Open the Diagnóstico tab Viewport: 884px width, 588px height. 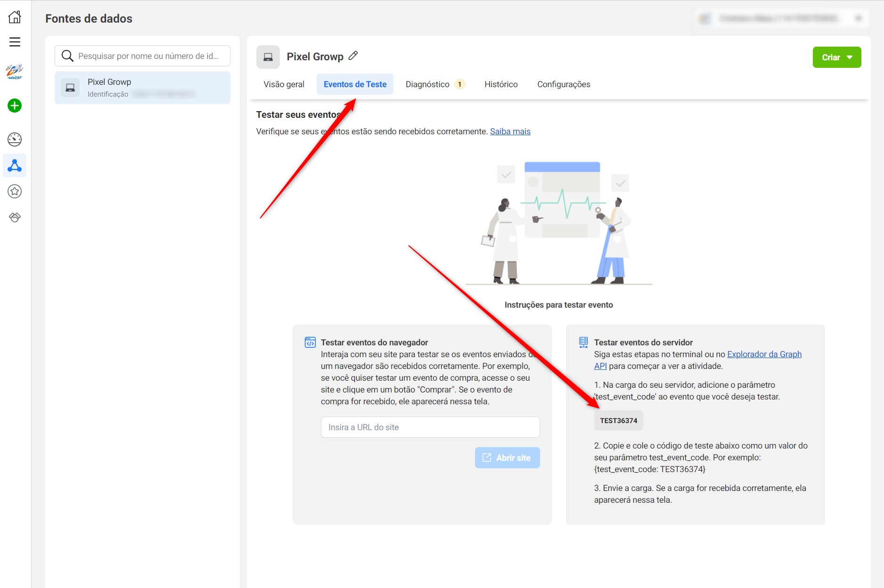pos(427,84)
